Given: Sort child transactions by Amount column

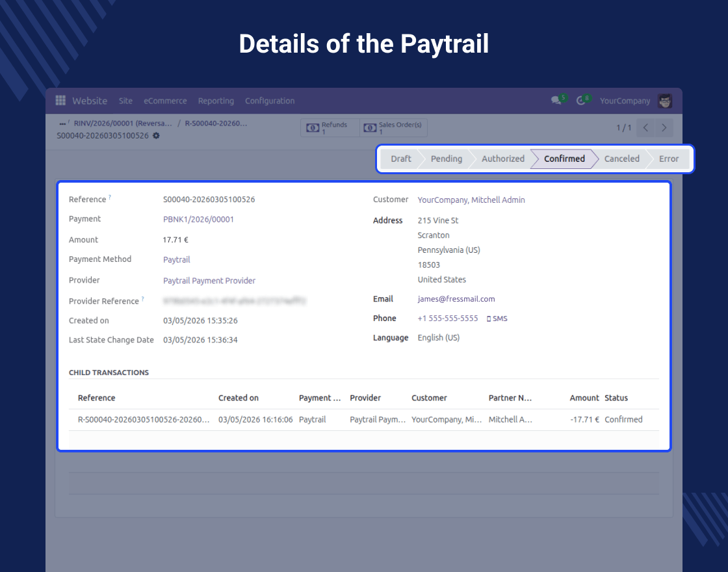Looking at the screenshot, I should [x=584, y=398].
